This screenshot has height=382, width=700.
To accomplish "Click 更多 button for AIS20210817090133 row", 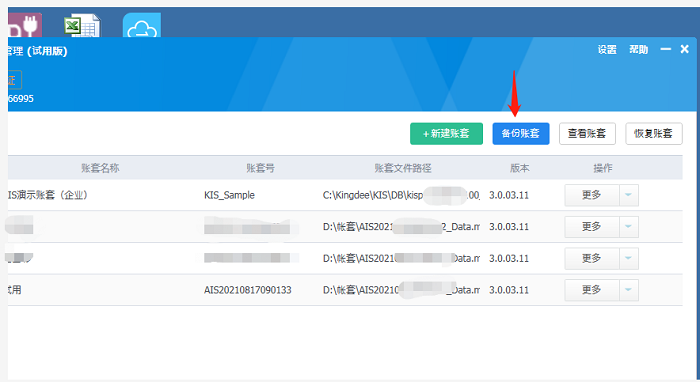I will click(x=592, y=290).
